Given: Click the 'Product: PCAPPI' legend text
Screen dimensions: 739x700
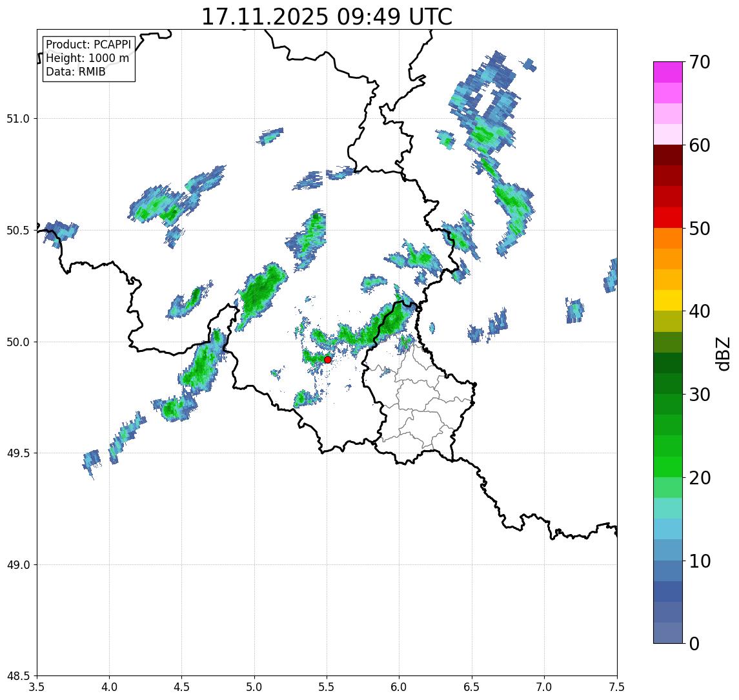Looking at the screenshot, I should (x=88, y=45).
